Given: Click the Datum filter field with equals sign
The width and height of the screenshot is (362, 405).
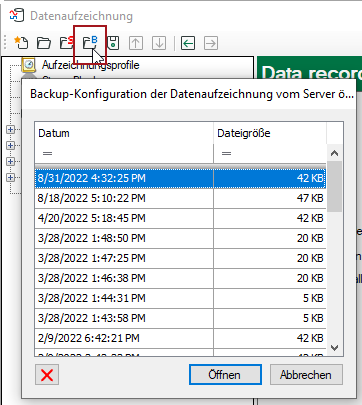Looking at the screenshot, I should pos(124,154).
